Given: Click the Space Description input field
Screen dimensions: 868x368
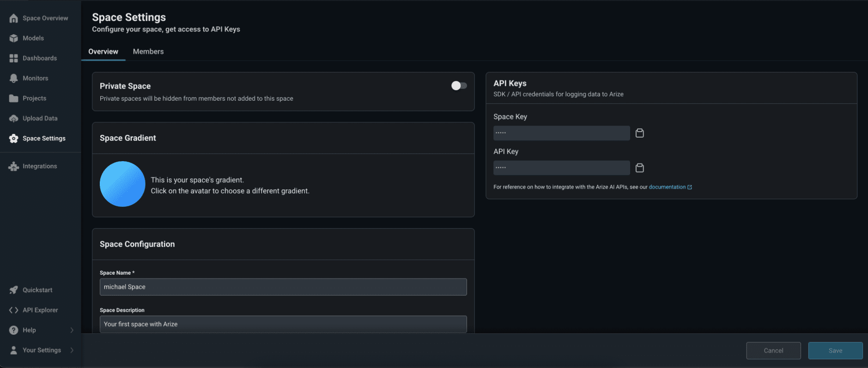Looking at the screenshot, I should (x=283, y=324).
